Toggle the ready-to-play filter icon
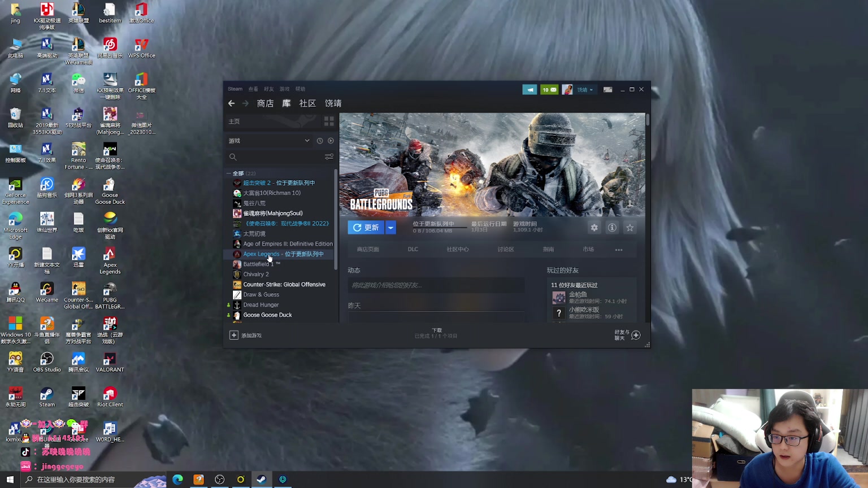868x488 pixels. [331, 141]
